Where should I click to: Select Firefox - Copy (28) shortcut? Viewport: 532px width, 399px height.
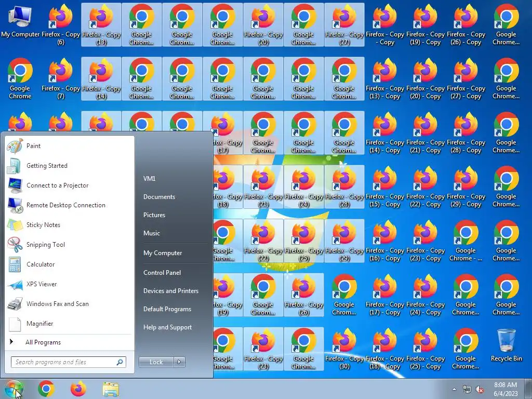coord(344,187)
